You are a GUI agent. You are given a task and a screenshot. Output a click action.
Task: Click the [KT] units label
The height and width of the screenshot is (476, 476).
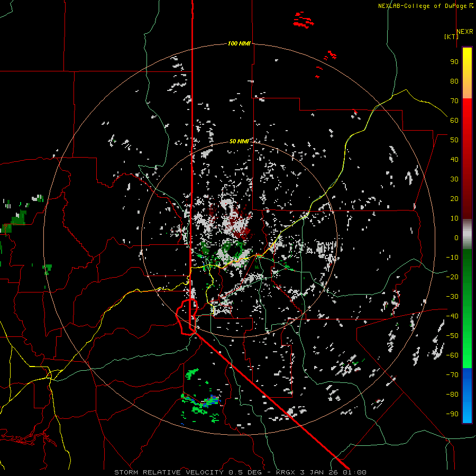pos(451,36)
